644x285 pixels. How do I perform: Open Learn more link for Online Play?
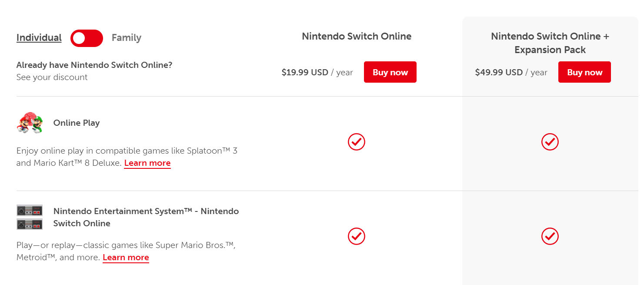click(x=147, y=163)
